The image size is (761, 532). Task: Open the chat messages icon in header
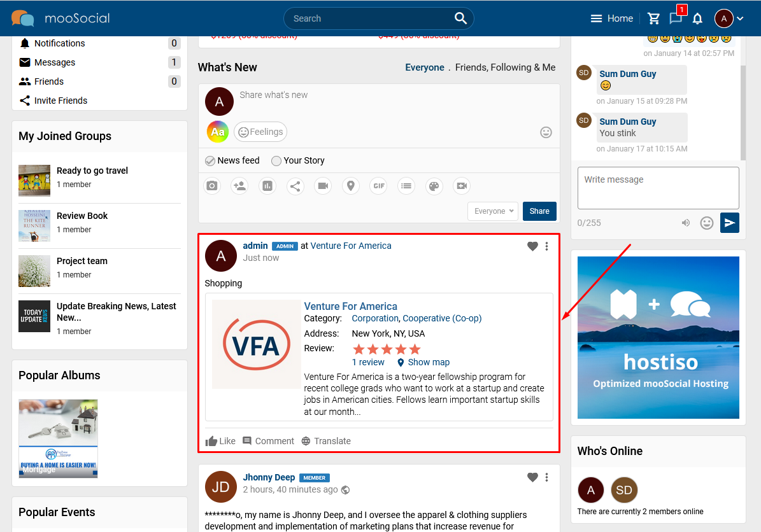coord(676,18)
